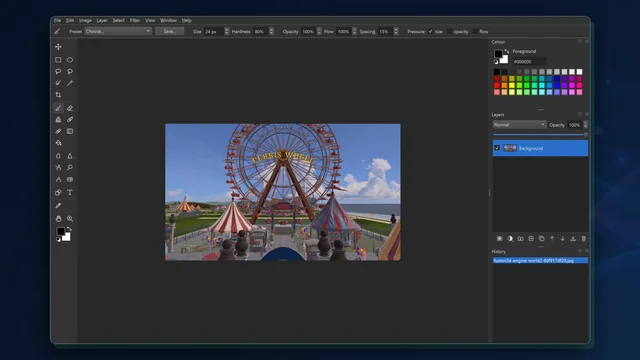The image size is (640, 360).
Task: Toggle Background layer visibility checkbox
Action: click(x=497, y=148)
